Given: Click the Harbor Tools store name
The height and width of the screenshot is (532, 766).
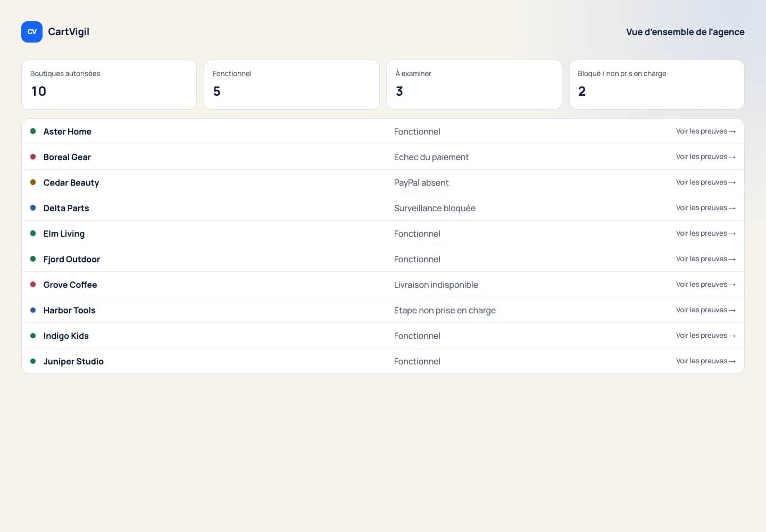Looking at the screenshot, I should tap(70, 310).
